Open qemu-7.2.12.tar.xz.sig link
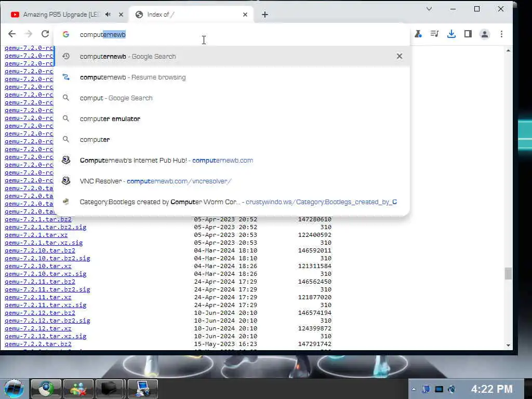 coord(46,336)
